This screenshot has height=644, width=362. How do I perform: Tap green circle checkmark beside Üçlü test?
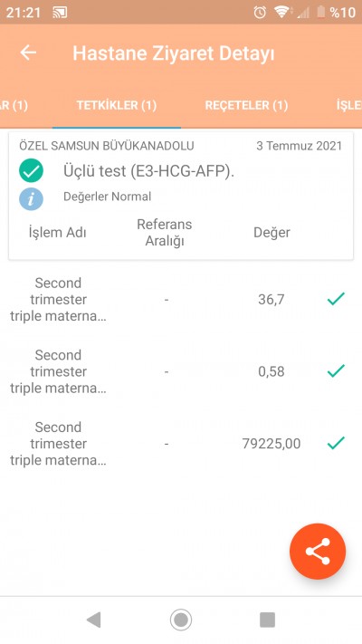[x=31, y=170]
